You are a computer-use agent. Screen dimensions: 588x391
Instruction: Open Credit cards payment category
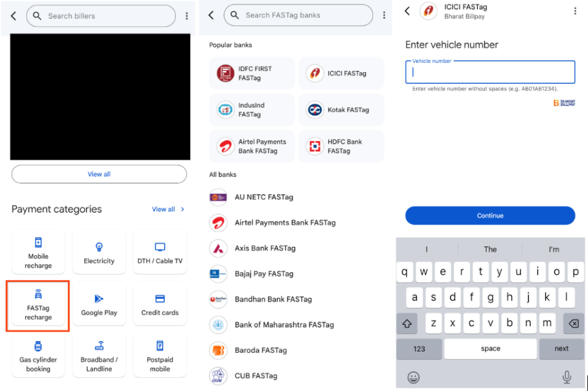coord(160,304)
